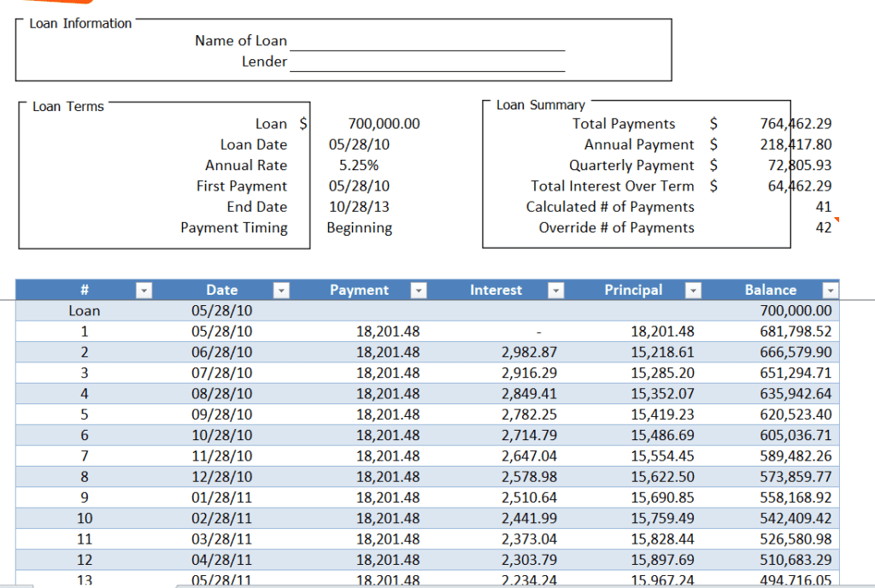This screenshot has width=875, height=588.
Task: Select balance cell 666,579.90
Action: point(796,352)
